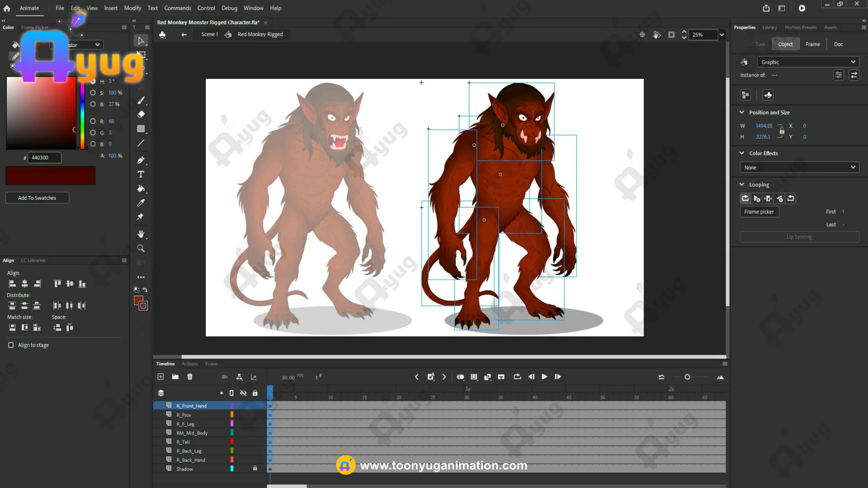
Task: Open the Graphic instance type dropdown
Action: point(807,62)
